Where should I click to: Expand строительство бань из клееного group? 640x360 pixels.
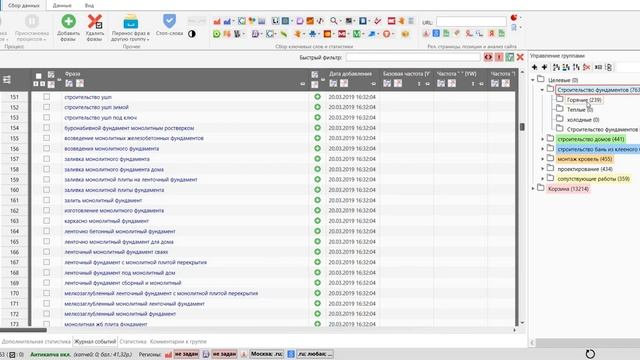542,149
